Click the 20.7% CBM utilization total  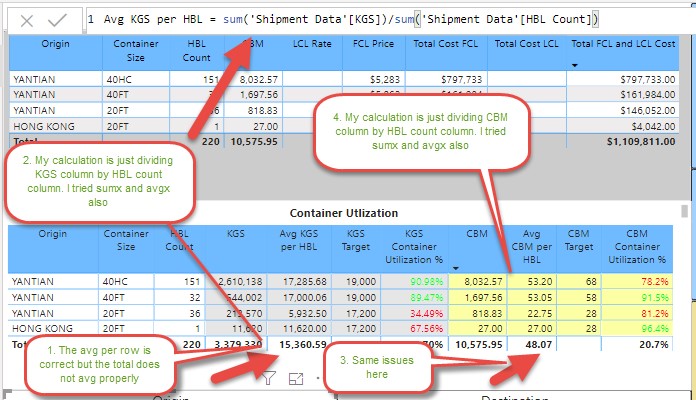click(654, 345)
